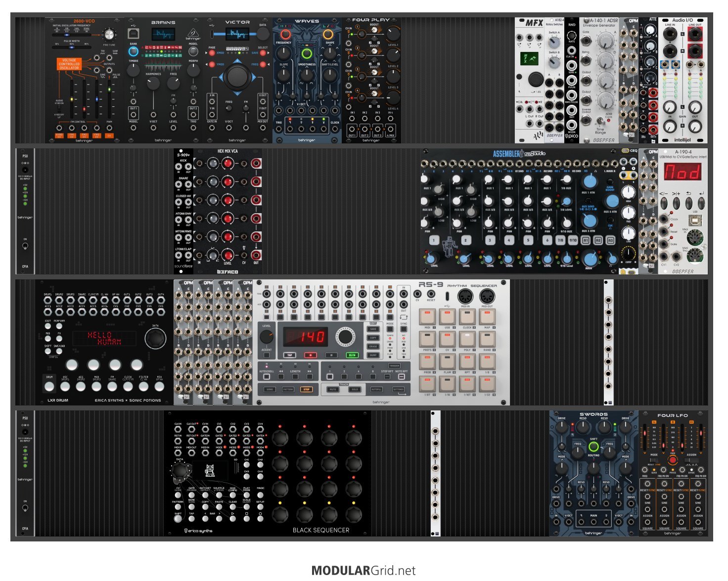Image resolution: width=728 pixels, height=581 pixels.
Task: Click the orange ring button above Waves SHAPE
Action: coord(328,35)
